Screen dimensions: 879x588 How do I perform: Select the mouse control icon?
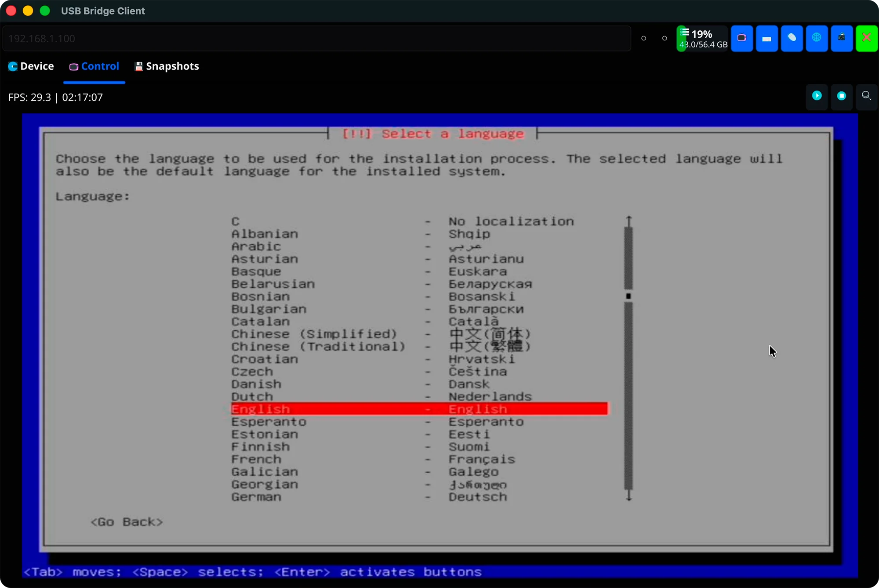792,38
